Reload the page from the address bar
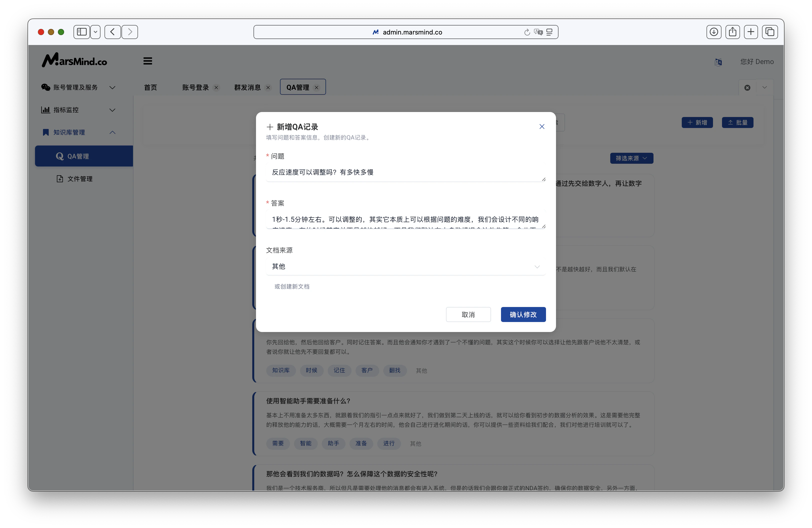The width and height of the screenshot is (812, 528). pyautogui.click(x=527, y=32)
